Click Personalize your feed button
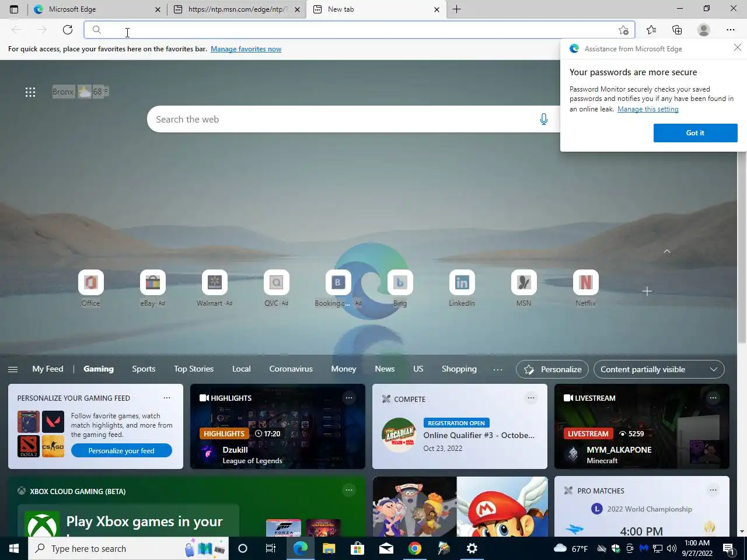Screen dimensions: 747x560 pyautogui.click(x=121, y=450)
